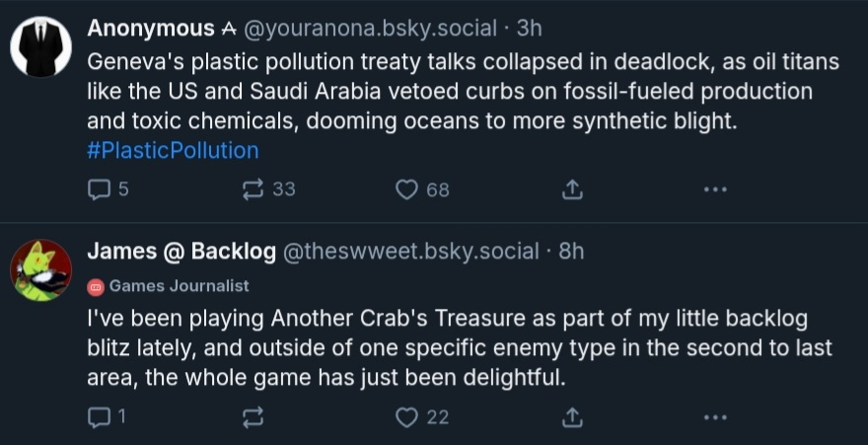Reply to James's Another Crab's Treasure post
868x445 pixels.
[x=99, y=418]
